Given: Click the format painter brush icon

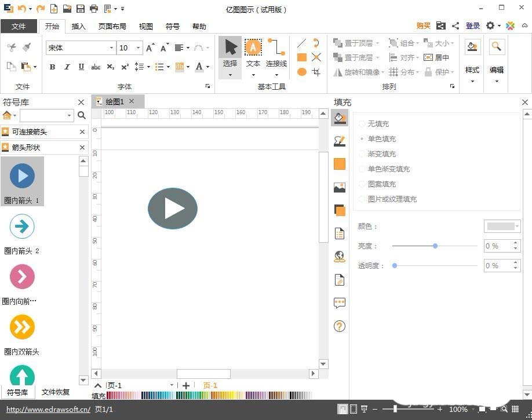Looking at the screenshot, I should [x=27, y=47].
